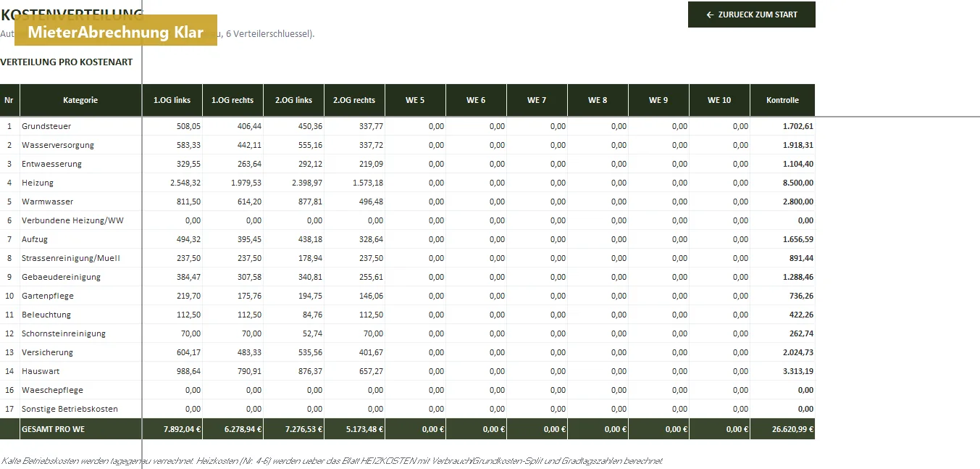Click the Schornsteinreinigung category cell

(x=80, y=333)
